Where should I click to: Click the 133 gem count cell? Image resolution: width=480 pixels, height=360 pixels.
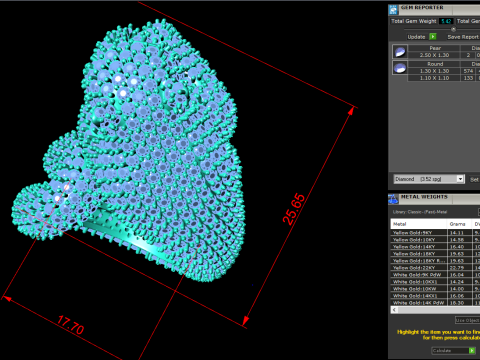pos(468,78)
